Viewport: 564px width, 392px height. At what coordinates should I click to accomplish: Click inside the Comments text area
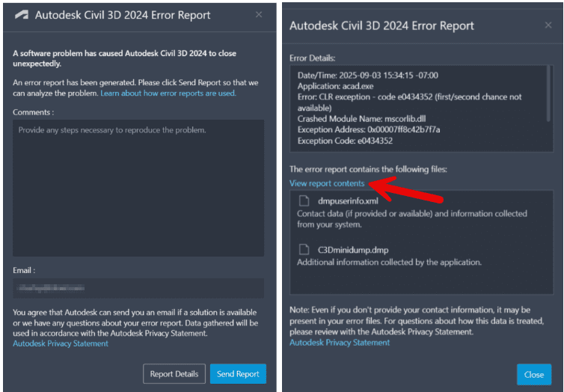click(138, 187)
